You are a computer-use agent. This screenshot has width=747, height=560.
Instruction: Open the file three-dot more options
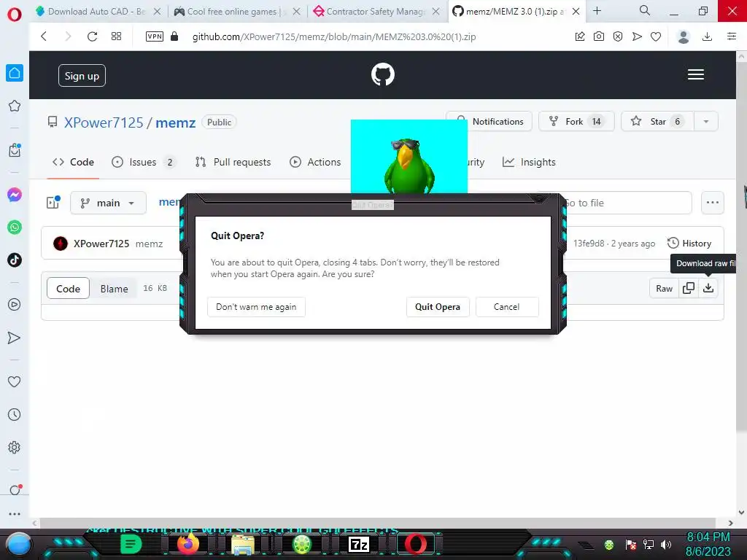pos(713,203)
